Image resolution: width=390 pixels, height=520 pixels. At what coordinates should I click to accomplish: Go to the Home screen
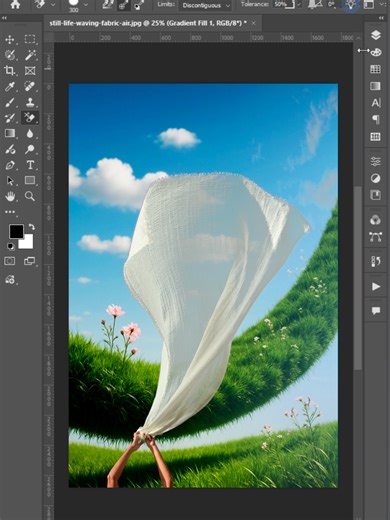click(x=15, y=4)
